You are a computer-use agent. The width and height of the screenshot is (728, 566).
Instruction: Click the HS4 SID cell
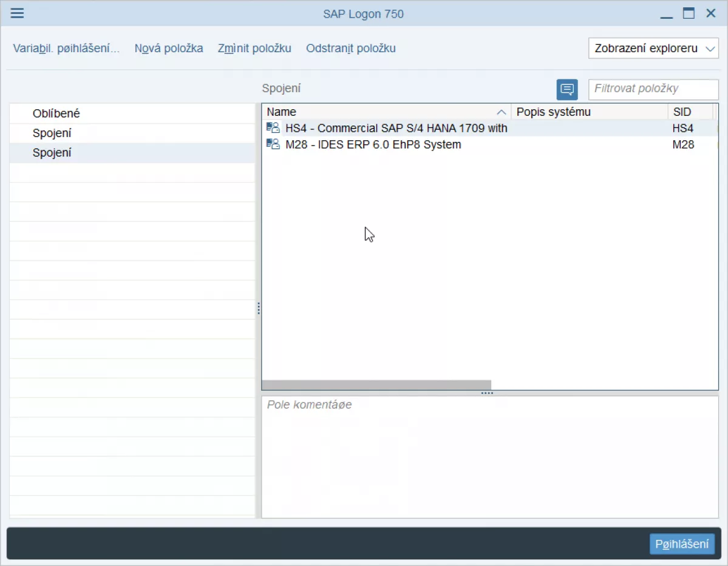point(683,128)
